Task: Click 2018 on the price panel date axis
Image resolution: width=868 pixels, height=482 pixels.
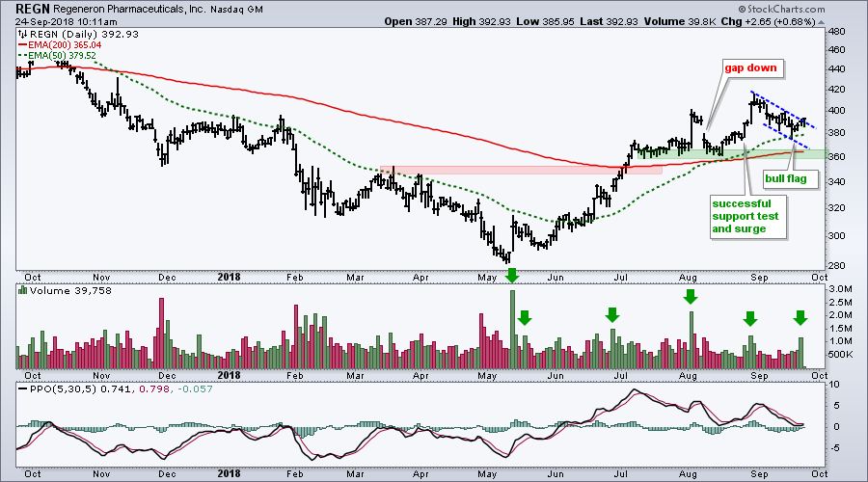Action: (229, 277)
